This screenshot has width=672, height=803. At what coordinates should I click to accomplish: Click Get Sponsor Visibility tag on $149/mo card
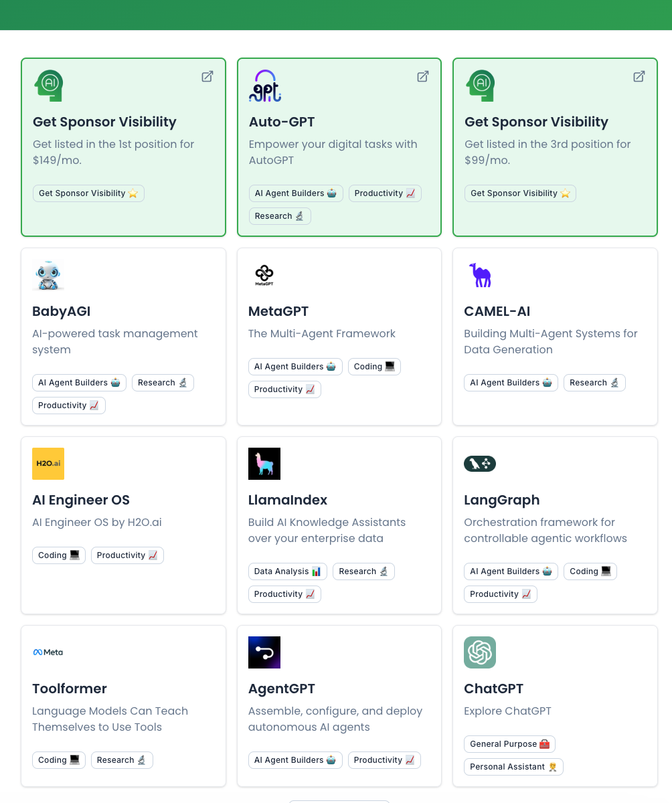click(x=88, y=193)
